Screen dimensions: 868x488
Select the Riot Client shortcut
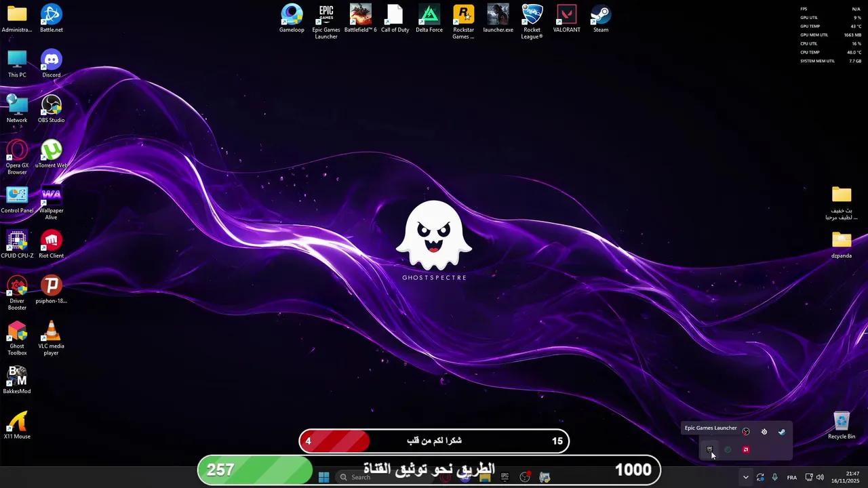pyautogui.click(x=52, y=245)
